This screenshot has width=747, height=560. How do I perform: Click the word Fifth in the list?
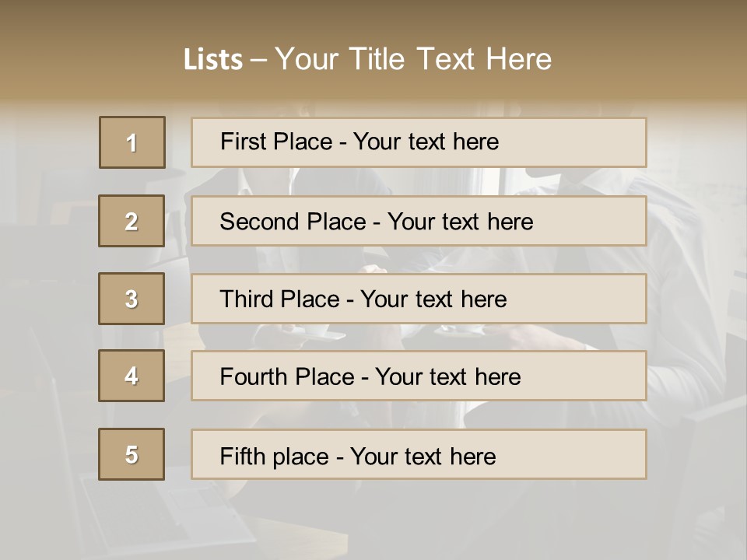point(241,456)
